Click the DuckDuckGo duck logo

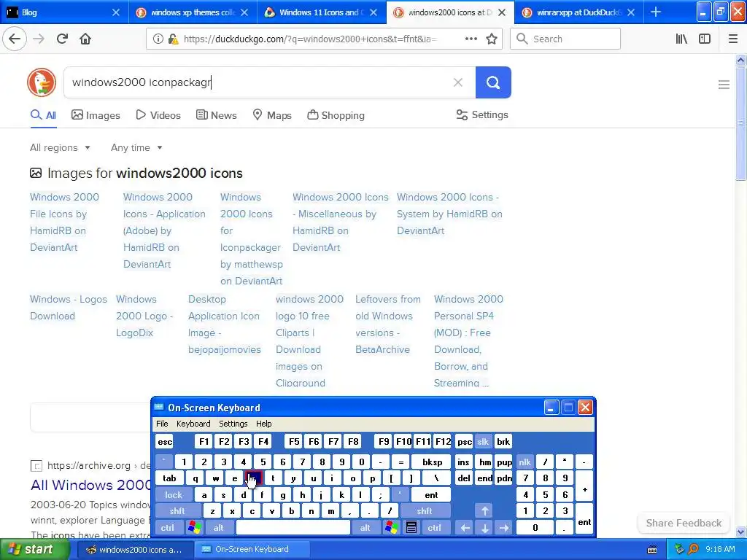pos(42,82)
